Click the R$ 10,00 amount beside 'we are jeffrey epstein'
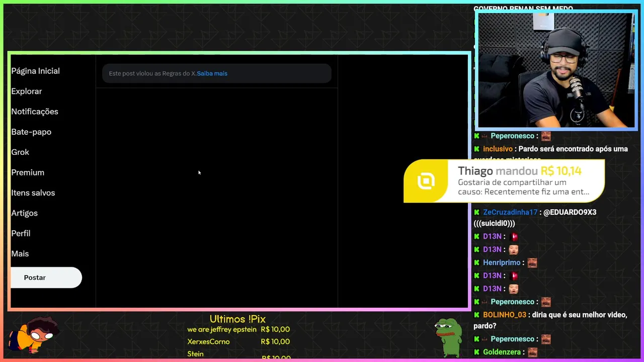This screenshot has height=362, width=644. (x=275, y=329)
